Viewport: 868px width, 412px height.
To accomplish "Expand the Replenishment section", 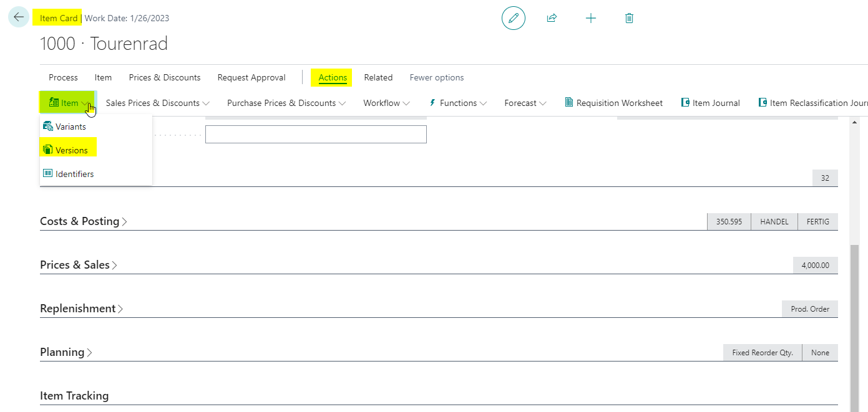I will [x=82, y=309].
